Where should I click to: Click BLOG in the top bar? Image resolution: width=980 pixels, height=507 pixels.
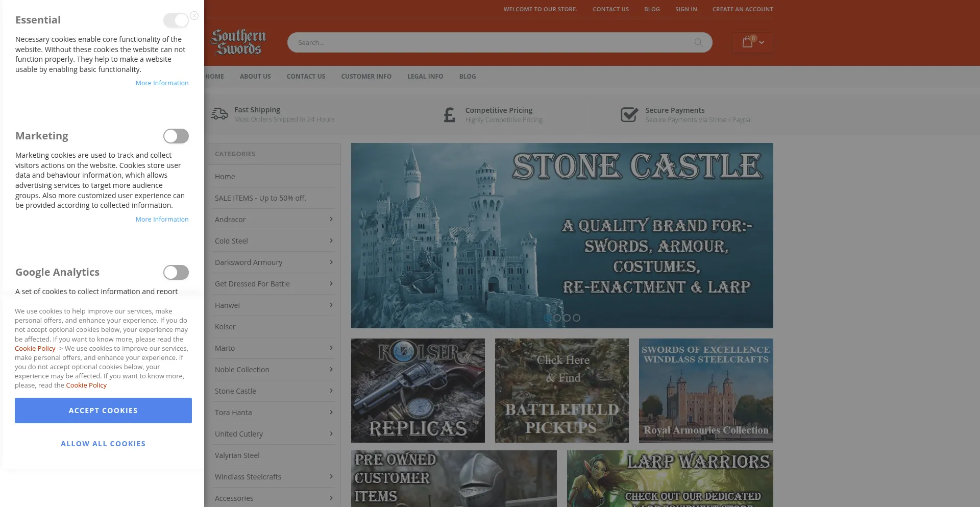(652, 9)
